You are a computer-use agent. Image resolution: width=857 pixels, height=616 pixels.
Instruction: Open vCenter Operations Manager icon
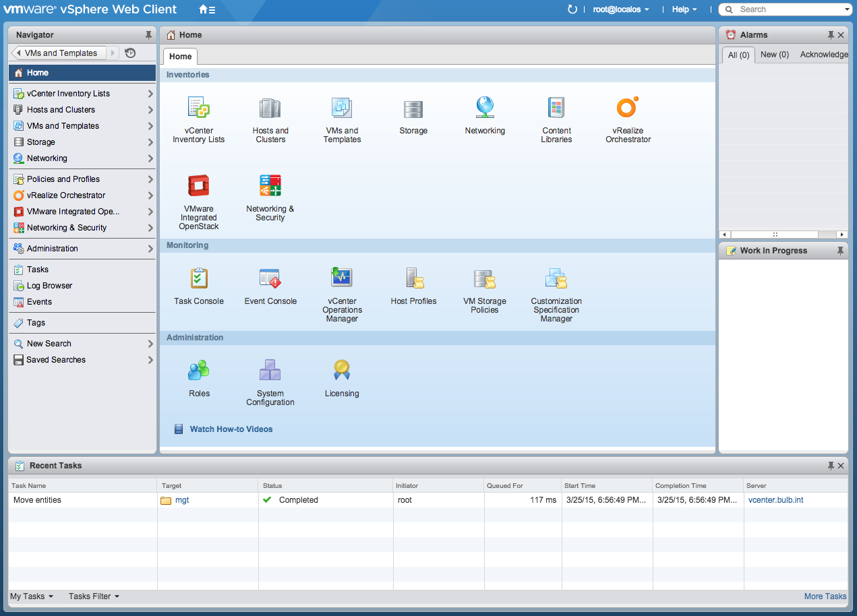point(342,277)
